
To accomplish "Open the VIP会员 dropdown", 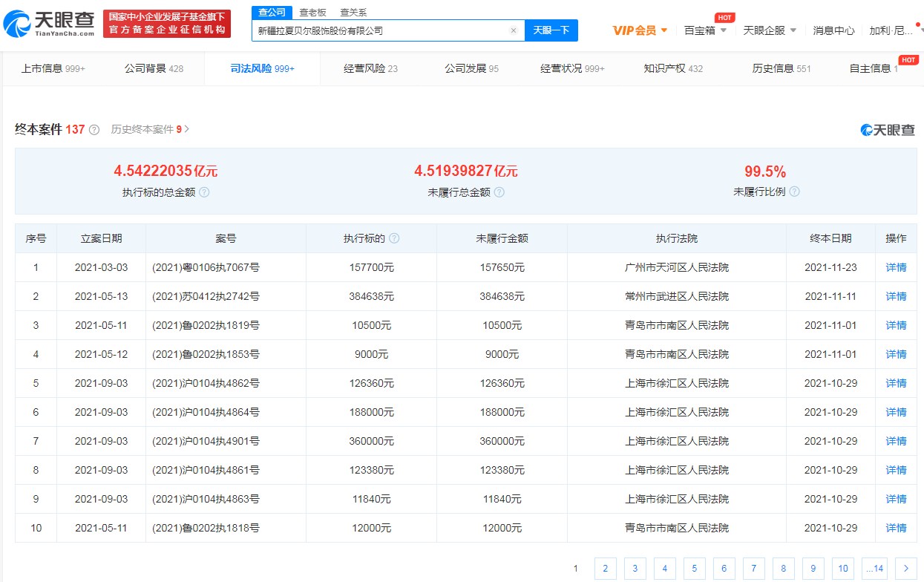I will point(640,30).
